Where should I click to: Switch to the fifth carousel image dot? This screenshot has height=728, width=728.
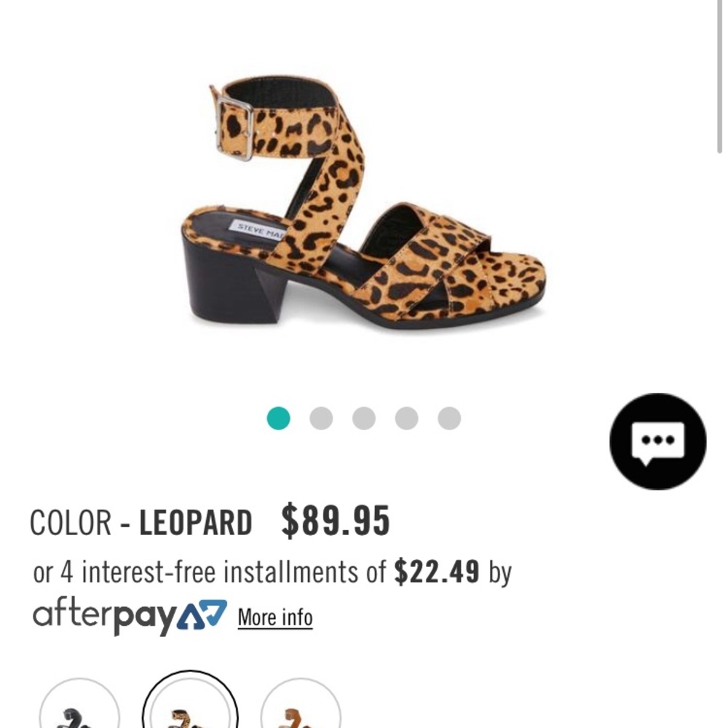click(x=449, y=419)
